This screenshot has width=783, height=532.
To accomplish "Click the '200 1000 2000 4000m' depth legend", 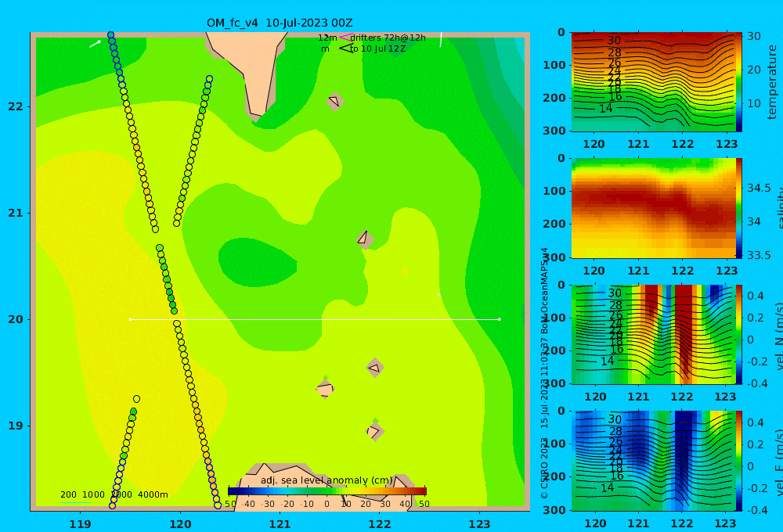I will [114, 494].
